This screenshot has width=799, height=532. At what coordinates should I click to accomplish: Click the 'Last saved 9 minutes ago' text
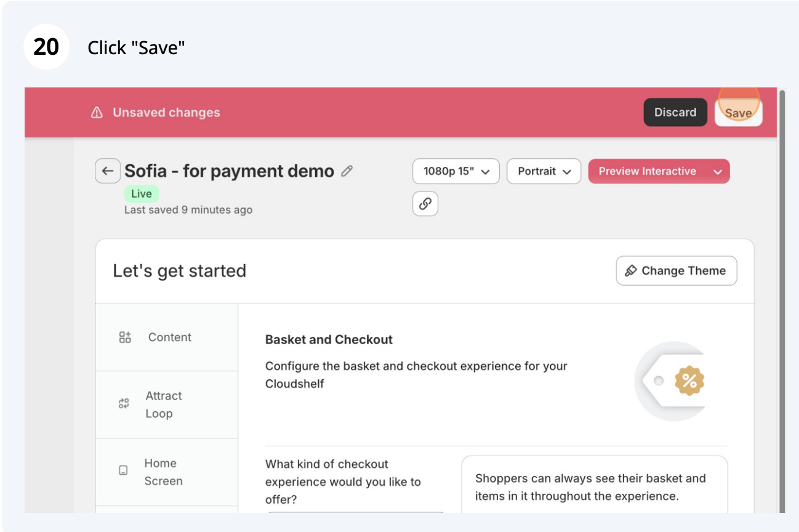188,210
